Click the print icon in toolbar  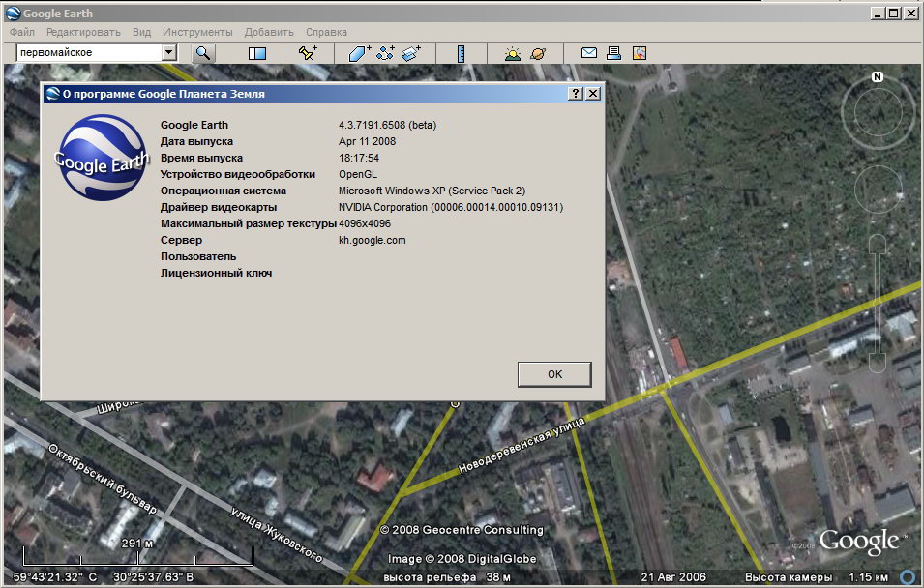pyautogui.click(x=613, y=53)
